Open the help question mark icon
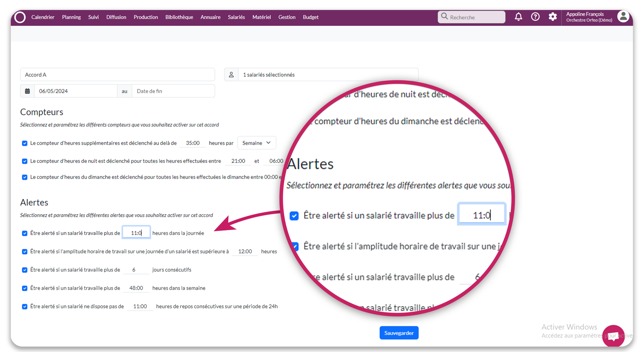 click(535, 17)
